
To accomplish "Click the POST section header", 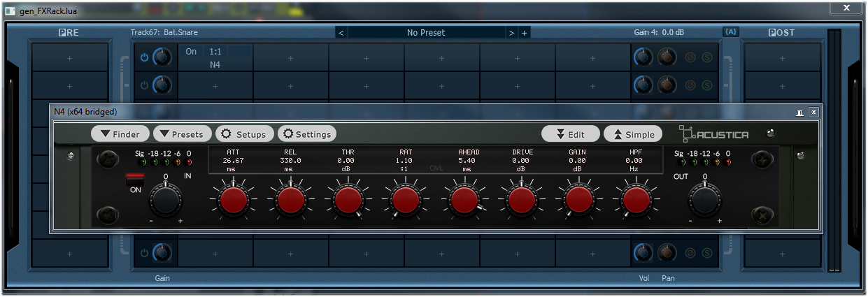I will (x=781, y=33).
